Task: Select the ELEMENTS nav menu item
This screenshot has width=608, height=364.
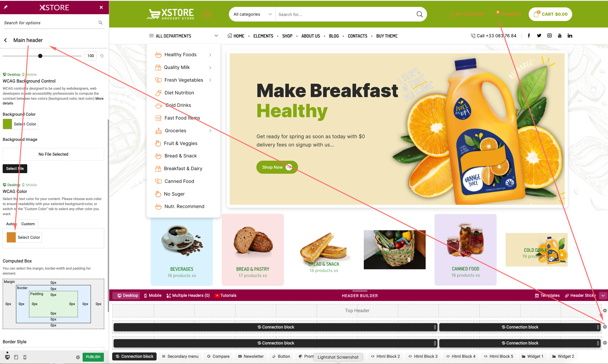Action: pyautogui.click(x=263, y=36)
